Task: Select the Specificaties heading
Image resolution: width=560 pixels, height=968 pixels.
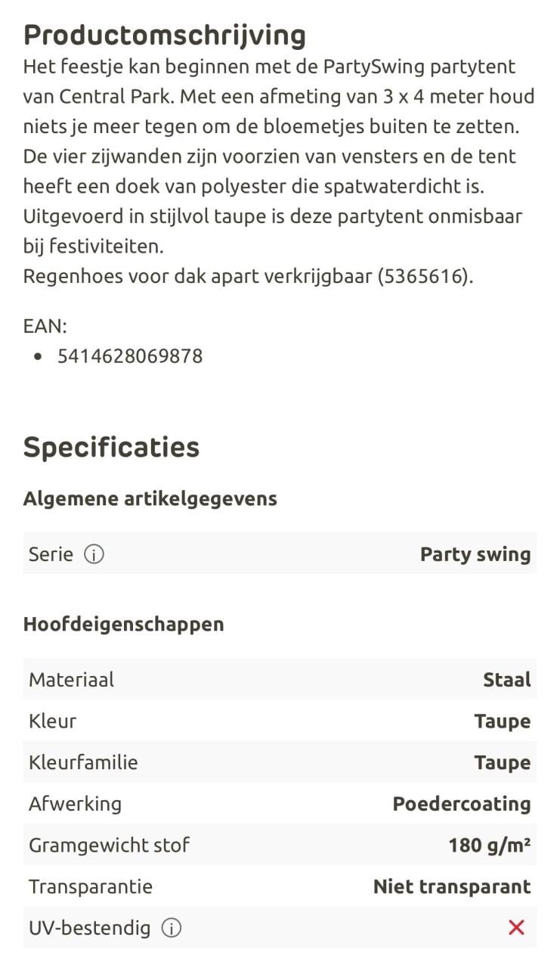Action: (x=111, y=447)
